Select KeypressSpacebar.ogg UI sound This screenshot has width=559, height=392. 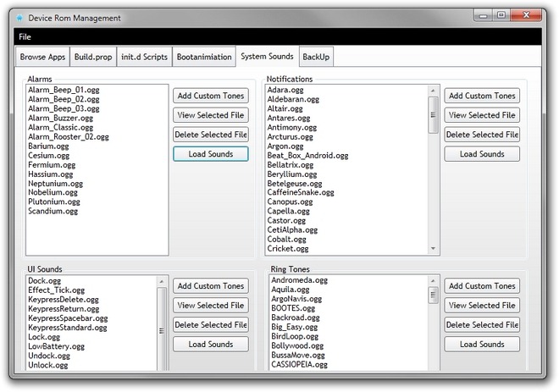tap(68, 317)
